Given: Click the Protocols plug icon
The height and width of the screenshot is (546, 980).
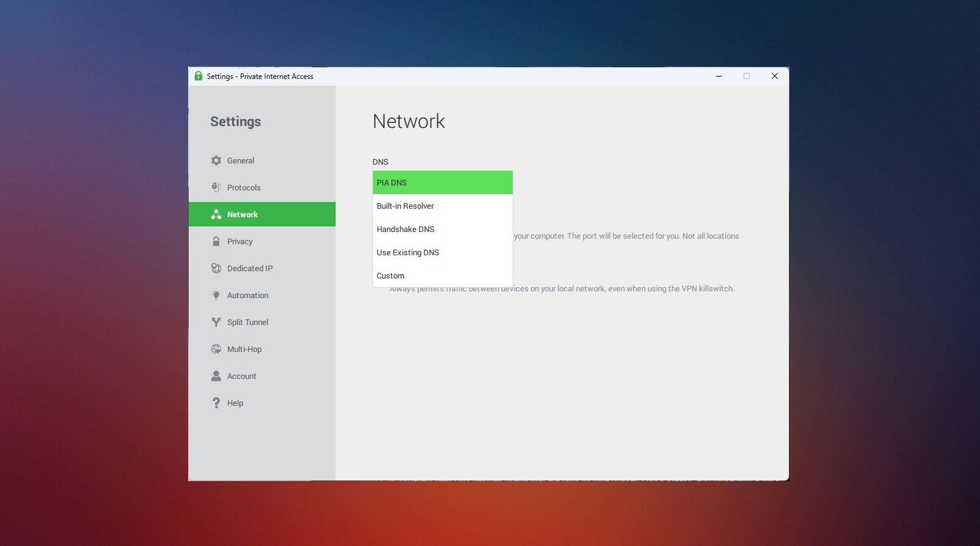Looking at the screenshot, I should (216, 187).
